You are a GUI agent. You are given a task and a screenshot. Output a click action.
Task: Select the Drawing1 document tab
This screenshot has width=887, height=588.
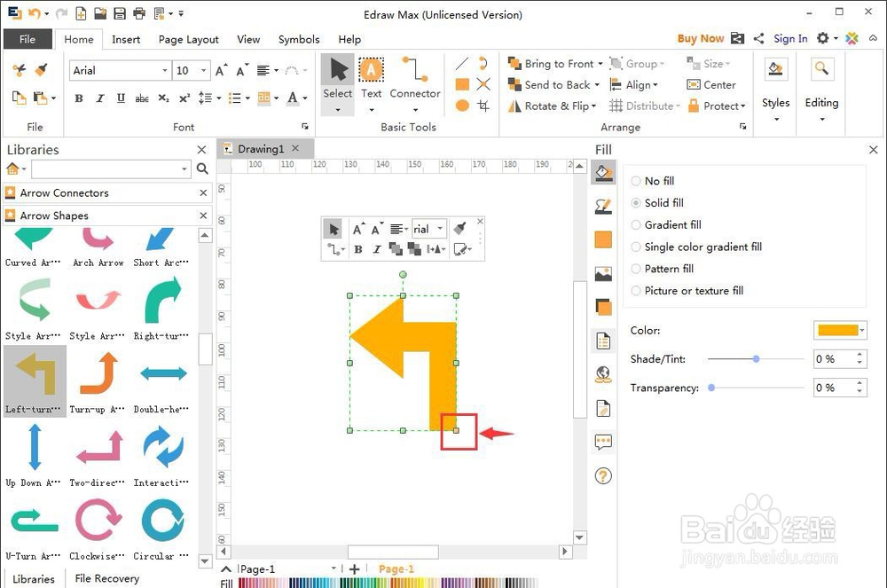click(x=261, y=149)
